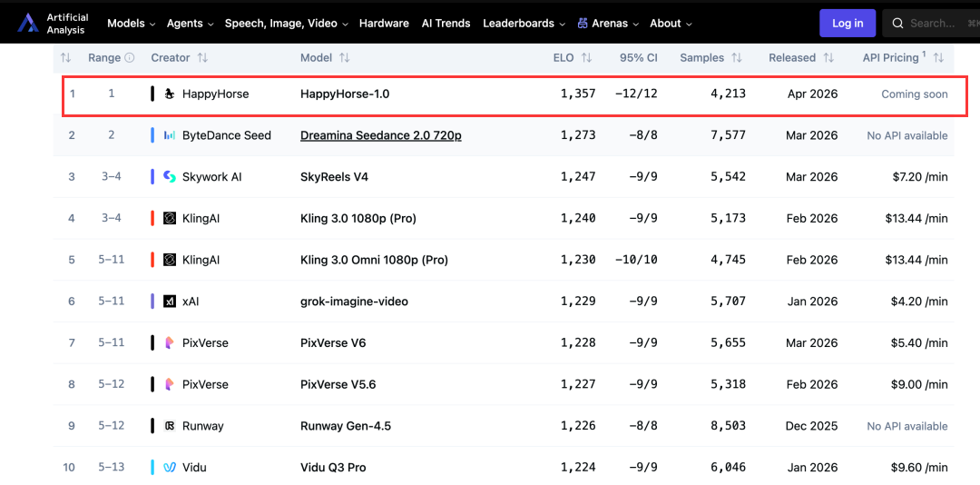Screen dimensions: 980x485
Task: Click the Skywork AI creator logo
Action: point(170,177)
